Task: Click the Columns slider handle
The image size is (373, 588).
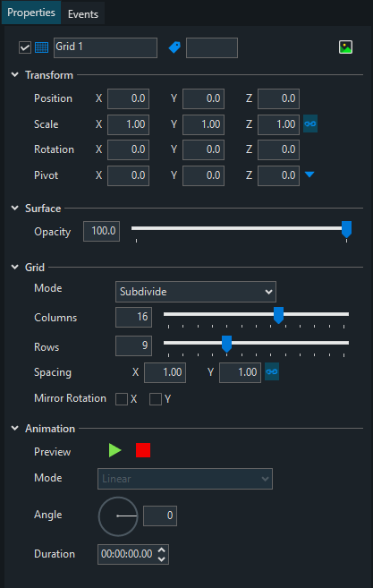Action: [278, 315]
